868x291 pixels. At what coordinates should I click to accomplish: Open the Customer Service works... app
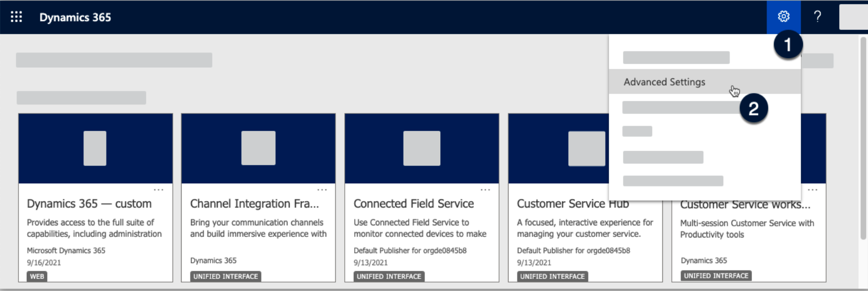pos(745,204)
